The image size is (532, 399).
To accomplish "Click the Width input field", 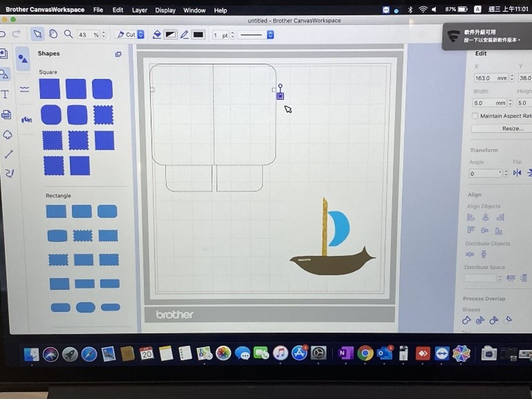I will click(489, 103).
